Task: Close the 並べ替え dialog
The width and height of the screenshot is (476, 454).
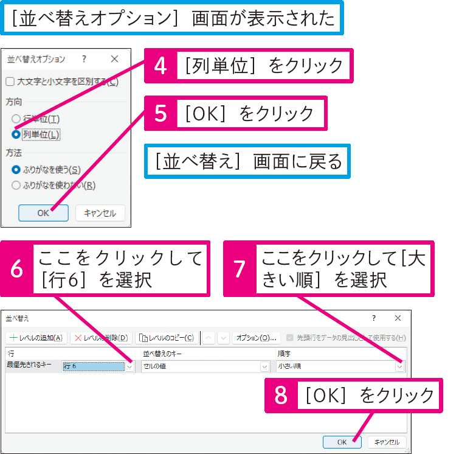Action: point(398,318)
